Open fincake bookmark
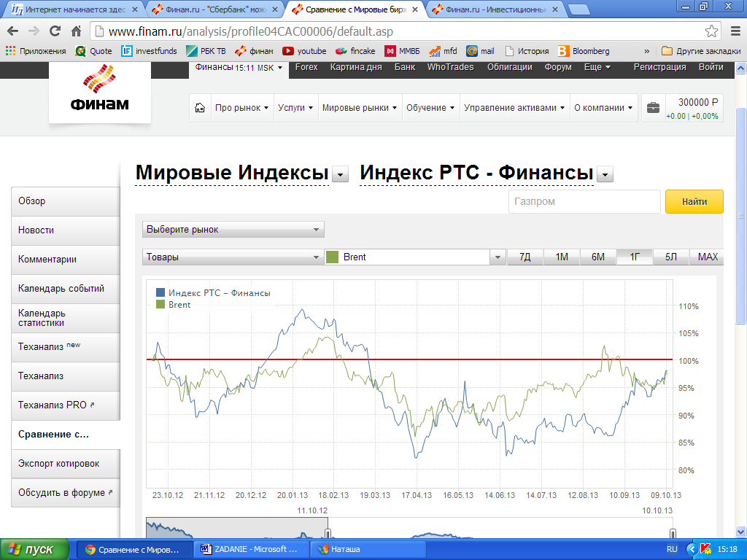The image size is (747, 560). (355, 51)
